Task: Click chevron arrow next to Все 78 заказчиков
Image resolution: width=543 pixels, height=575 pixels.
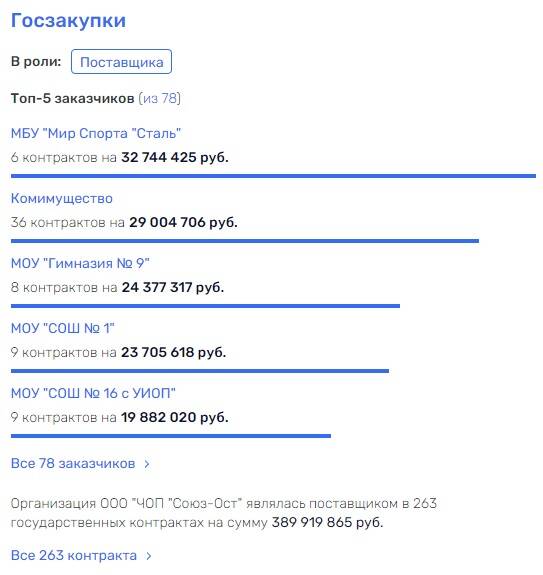Action: click(x=147, y=464)
